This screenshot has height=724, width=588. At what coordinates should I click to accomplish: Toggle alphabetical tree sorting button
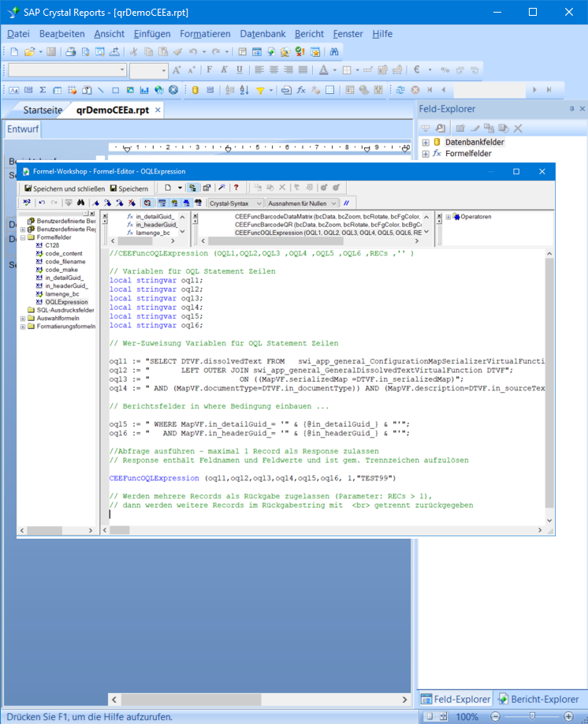click(x=147, y=203)
